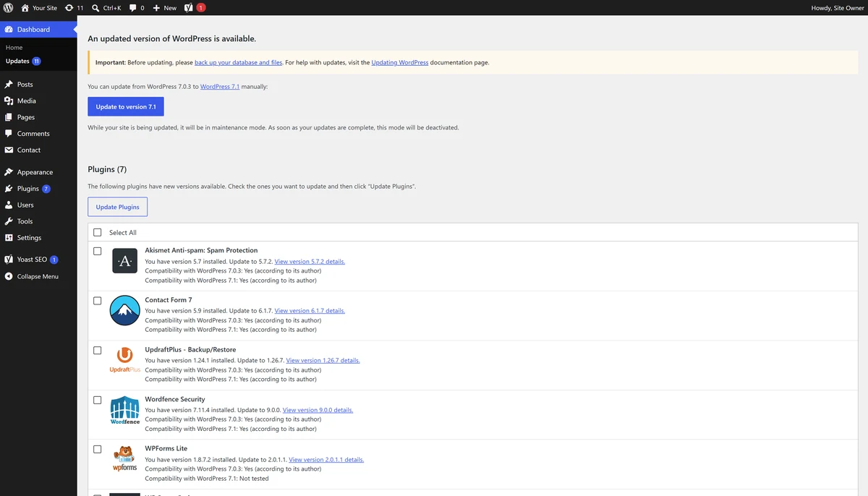Click the Akismet plugin logo
This screenshot has height=496, width=868.
[x=124, y=261]
